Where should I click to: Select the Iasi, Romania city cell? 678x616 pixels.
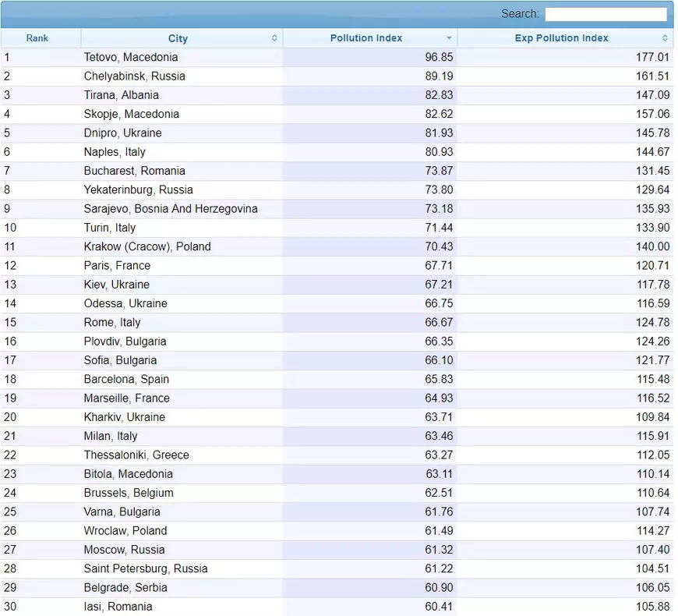[182, 607]
